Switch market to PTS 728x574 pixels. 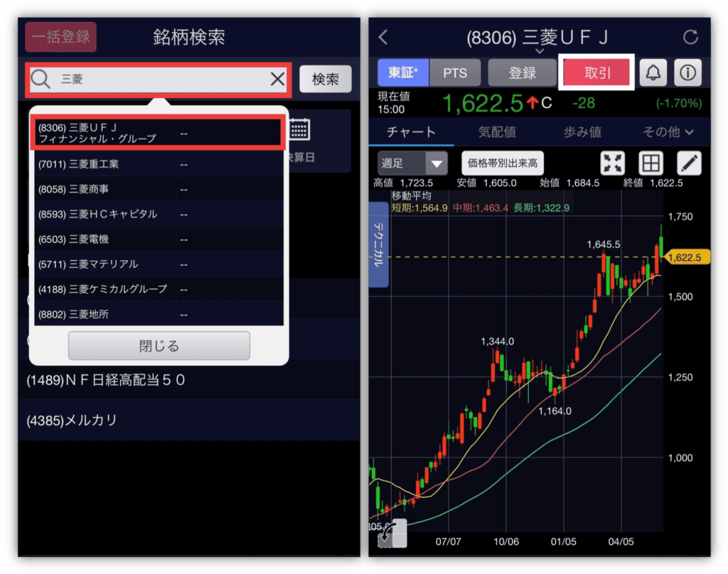pos(455,72)
